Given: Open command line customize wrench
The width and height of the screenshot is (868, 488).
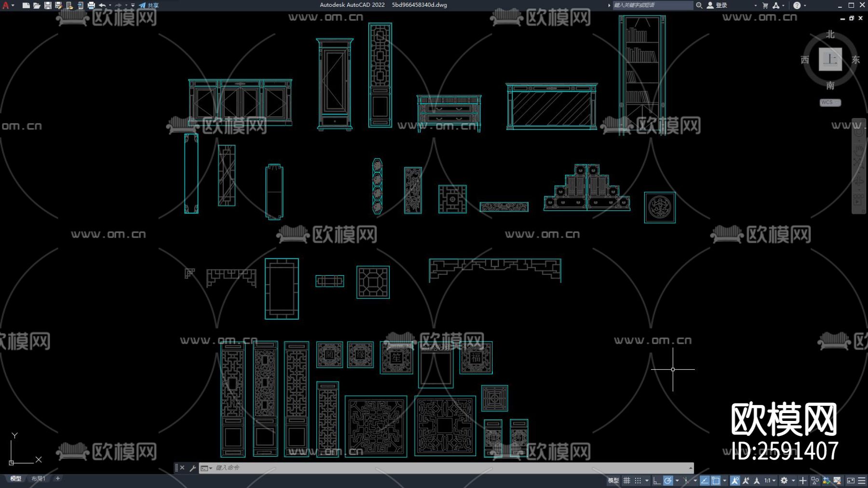Looking at the screenshot, I should [192, 468].
